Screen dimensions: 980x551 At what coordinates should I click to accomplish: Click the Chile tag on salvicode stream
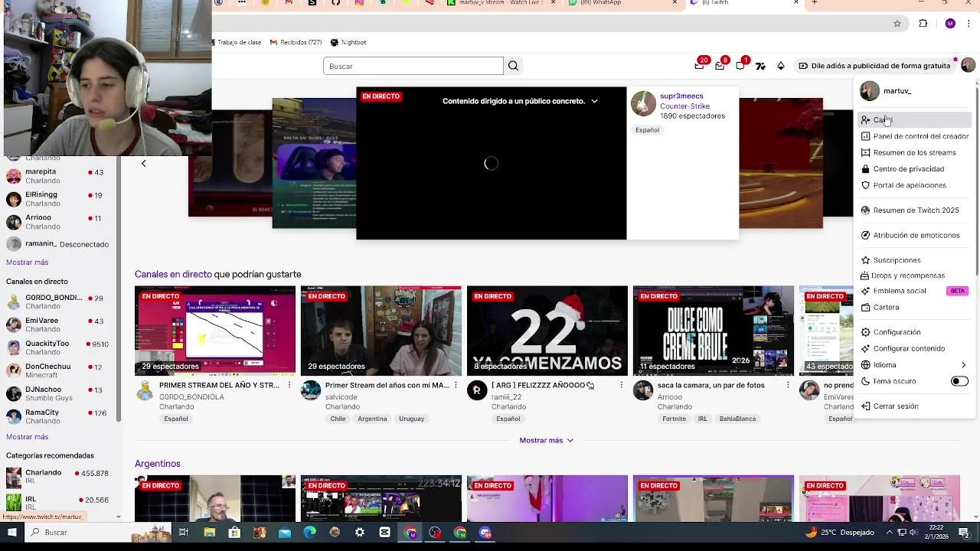pos(338,419)
